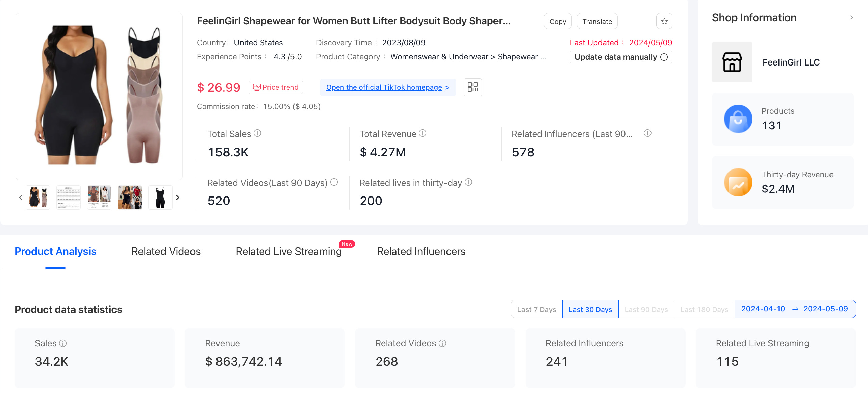This screenshot has width=868, height=393.
Task: Open the official TikTok homepage link
Action: pos(388,87)
